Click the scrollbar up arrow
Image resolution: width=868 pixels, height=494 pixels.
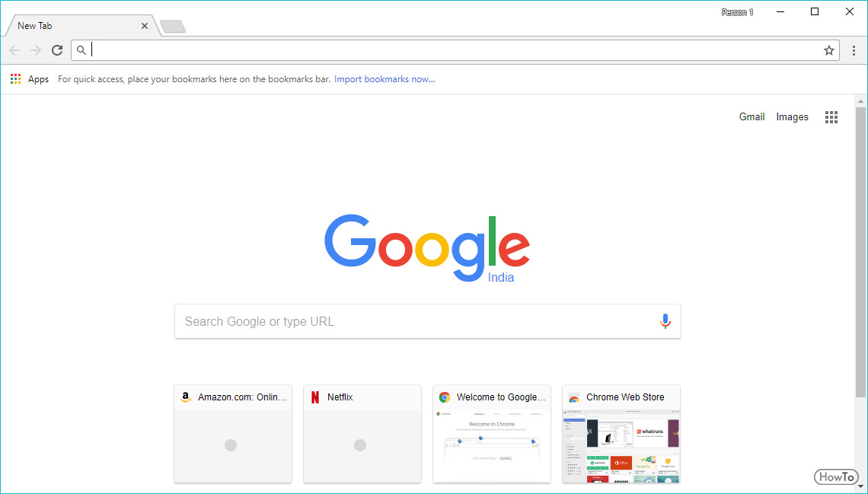[x=860, y=101]
